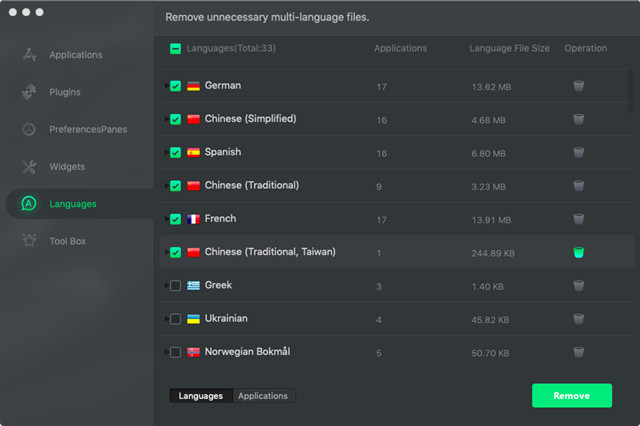Open the Widgets section
Viewport: 640px width, 426px height.
tap(67, 166)
